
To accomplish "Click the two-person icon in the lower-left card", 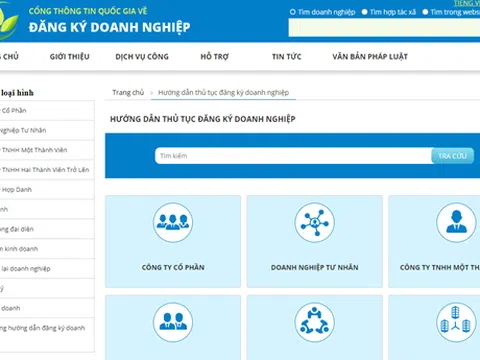I will point(173,322).
